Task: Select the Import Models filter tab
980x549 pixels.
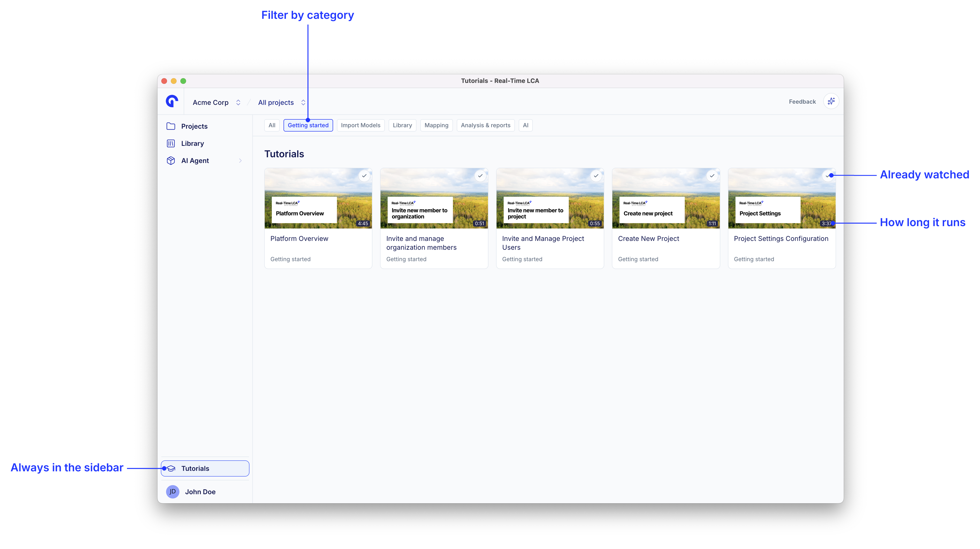Action: point(361,125)
